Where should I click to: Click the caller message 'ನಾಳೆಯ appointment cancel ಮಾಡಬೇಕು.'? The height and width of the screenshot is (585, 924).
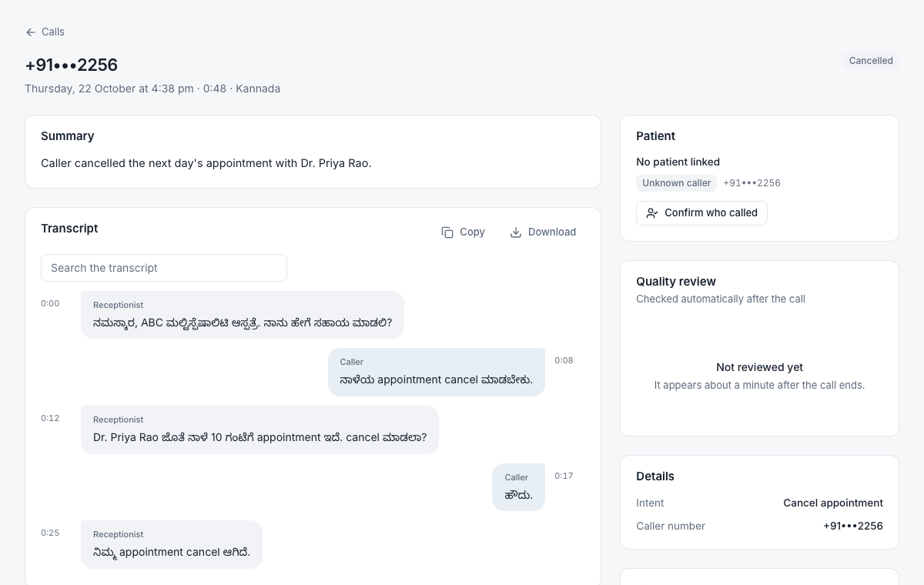click(437, 372)
